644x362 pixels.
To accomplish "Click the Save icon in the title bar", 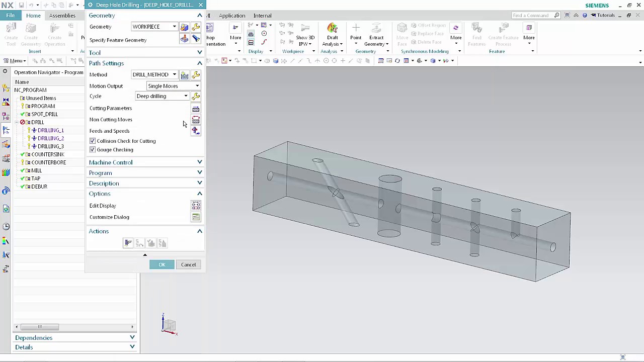I will click(21, 5).
